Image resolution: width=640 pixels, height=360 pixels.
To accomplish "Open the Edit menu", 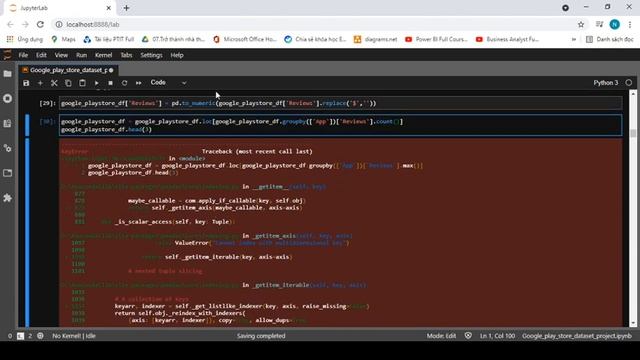I will pos(41,55).
